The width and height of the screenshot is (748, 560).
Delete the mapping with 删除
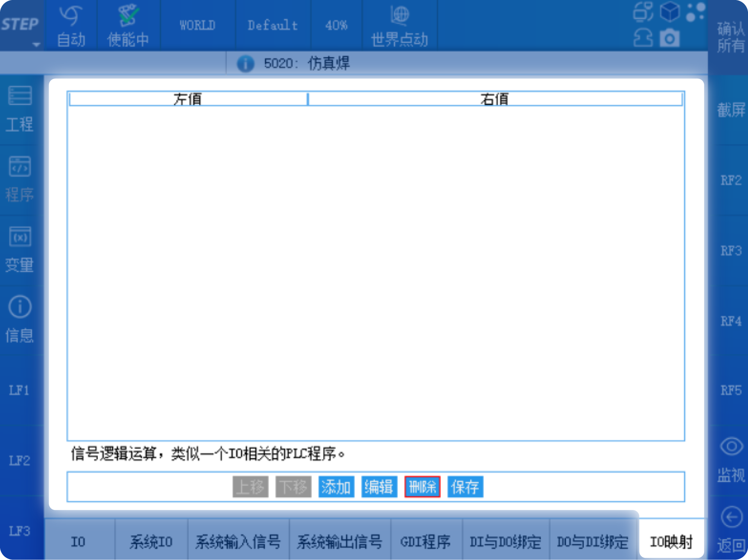click(422, 487)
